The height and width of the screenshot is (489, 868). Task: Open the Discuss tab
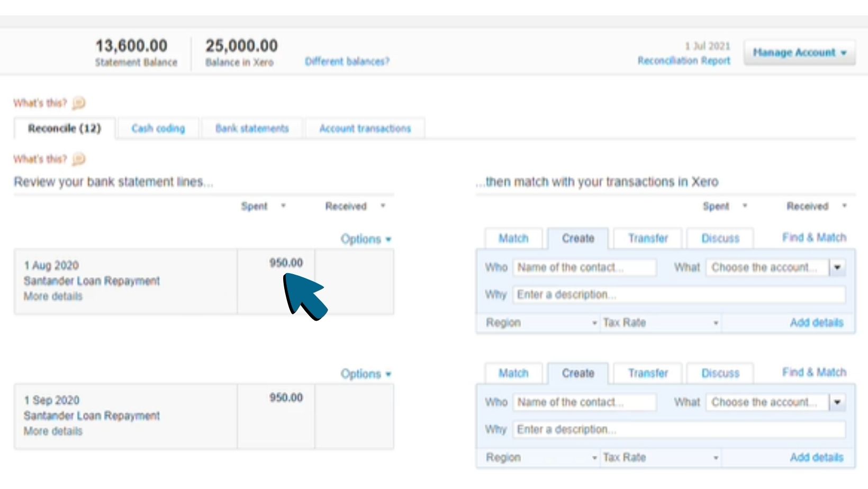[721, 238]
